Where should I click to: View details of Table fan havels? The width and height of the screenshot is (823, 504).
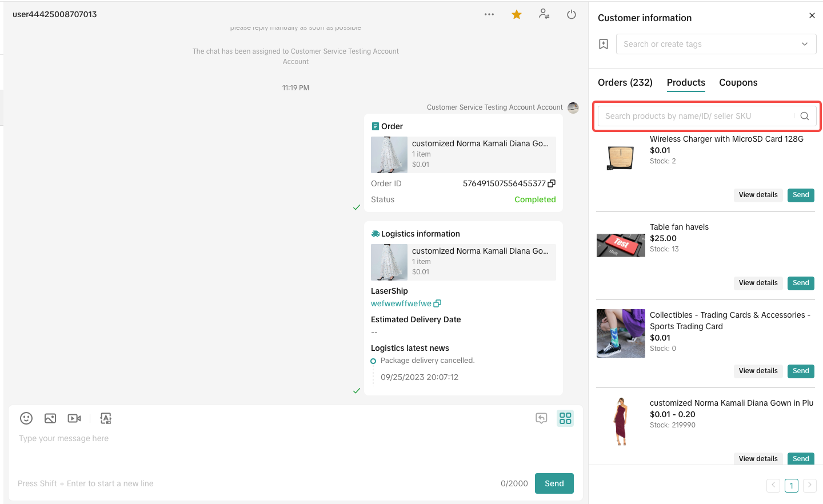[x=758, y=283]
